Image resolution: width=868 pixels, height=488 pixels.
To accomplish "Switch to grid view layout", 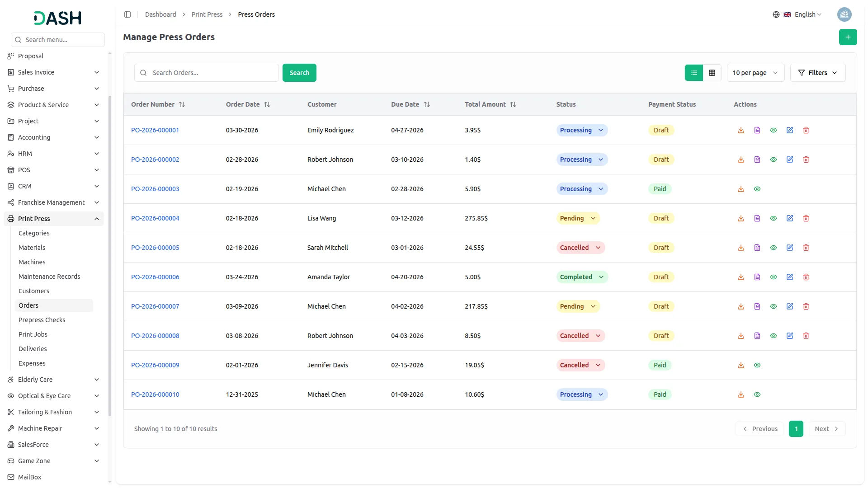I will pyautogui.click(x=712, y=73).
